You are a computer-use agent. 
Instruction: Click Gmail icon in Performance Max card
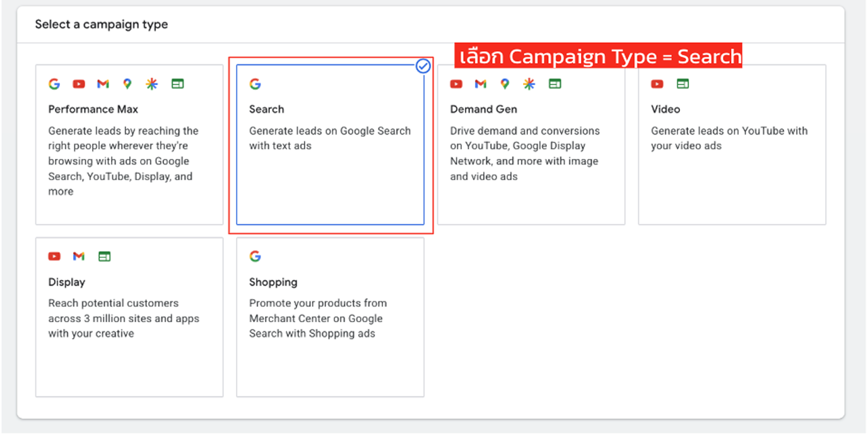click(x=103, y=84)
